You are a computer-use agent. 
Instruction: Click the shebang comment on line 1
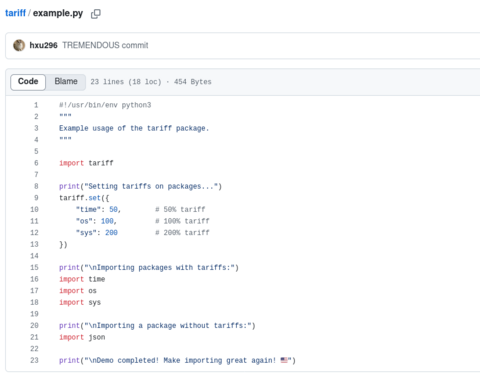pyautogui.click(x=105, y=105)
